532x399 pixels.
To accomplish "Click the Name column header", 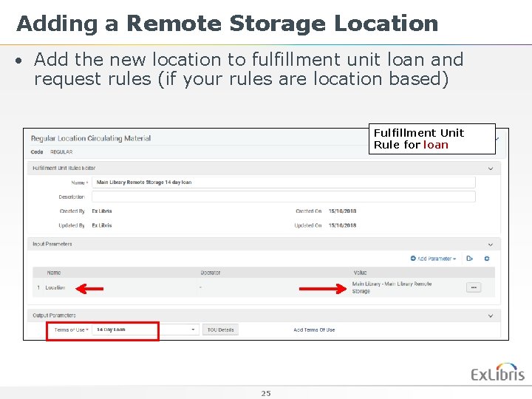I will (54, 273).
